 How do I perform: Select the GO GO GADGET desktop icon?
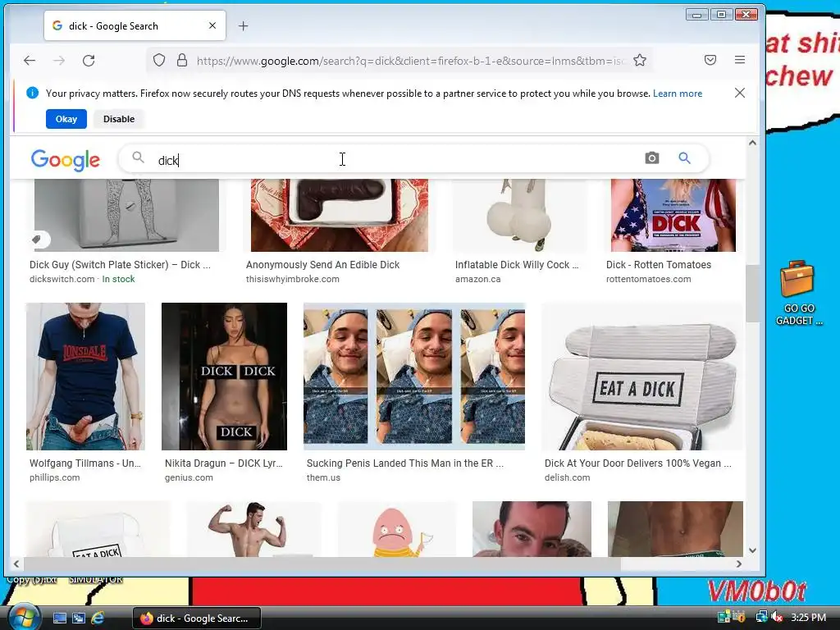798,294
